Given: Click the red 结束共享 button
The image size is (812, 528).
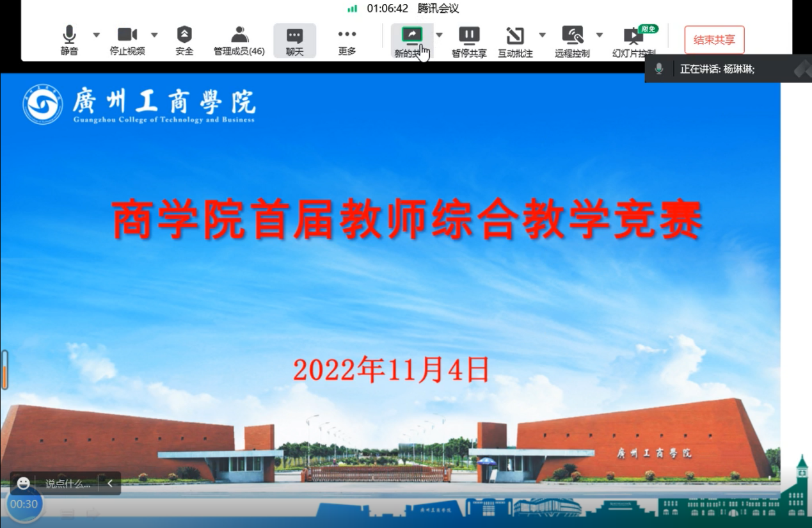Looking at the screenshot, I should 714,40.
